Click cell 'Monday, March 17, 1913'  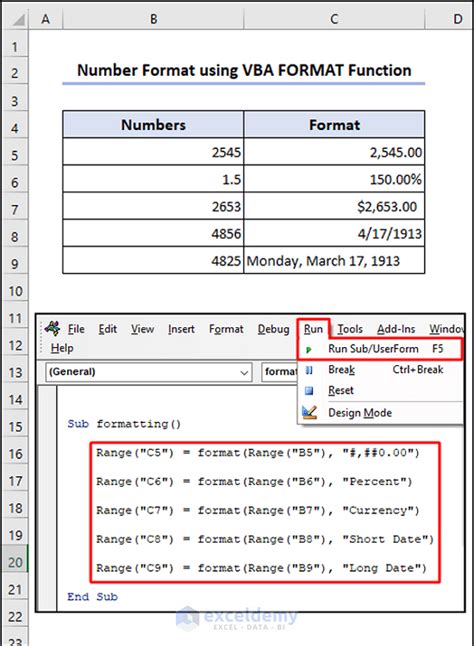click(x=334, y=261)
